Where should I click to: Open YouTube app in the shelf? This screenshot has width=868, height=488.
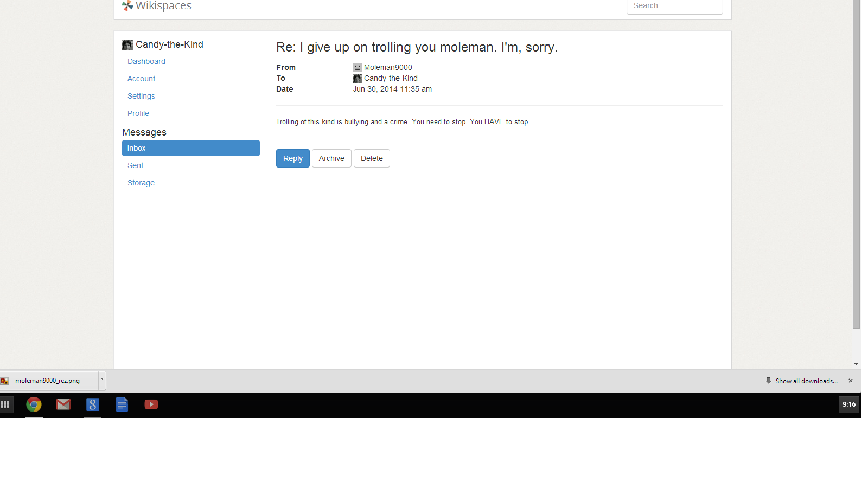[x=151, y=404]
